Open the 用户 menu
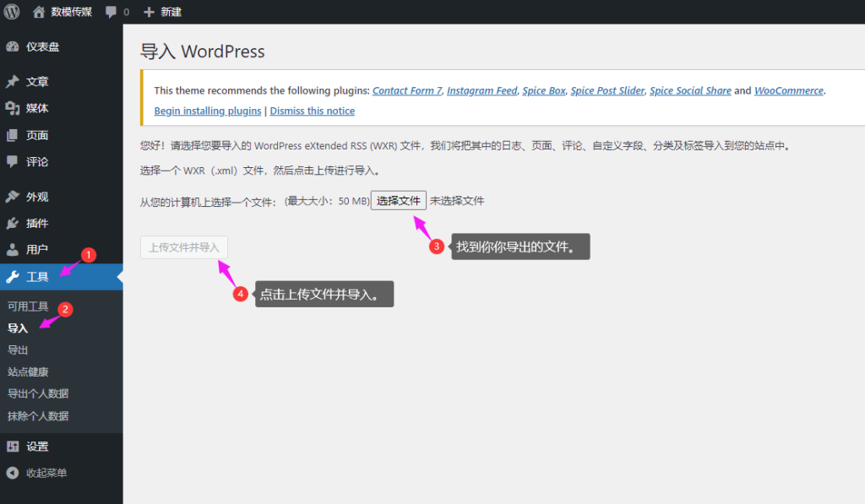865x504 pixels. click(61, 250)
